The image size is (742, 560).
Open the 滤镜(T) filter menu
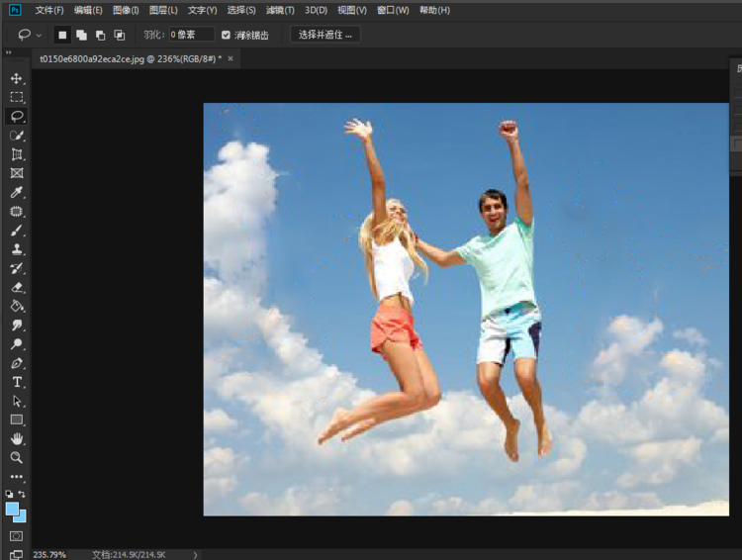(281, 10)
